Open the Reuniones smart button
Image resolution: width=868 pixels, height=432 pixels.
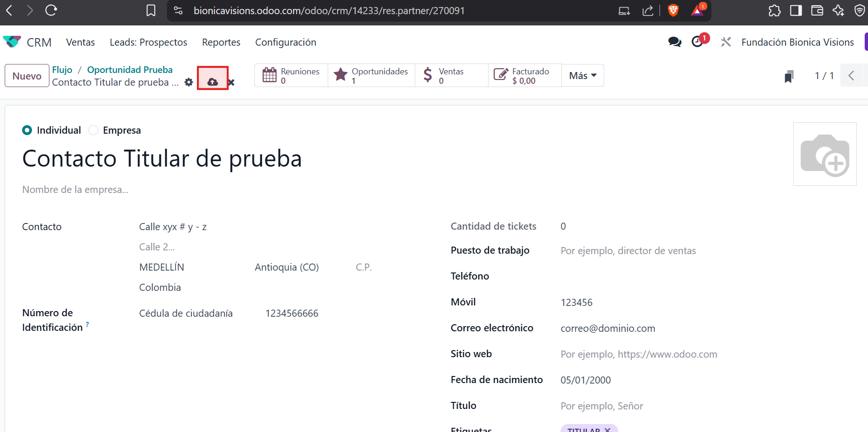[291, 76]
